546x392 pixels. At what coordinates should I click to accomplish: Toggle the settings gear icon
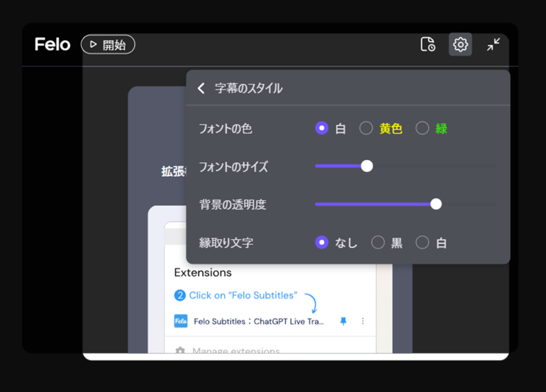[460, 44]
